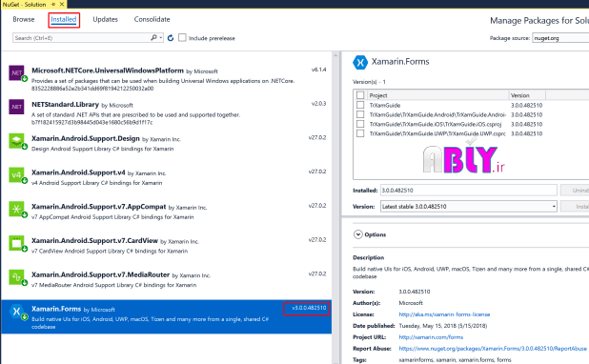Click the Xamarin.Forms icon in package list
This screenshot has height=364, width=589.
(16, 312)
